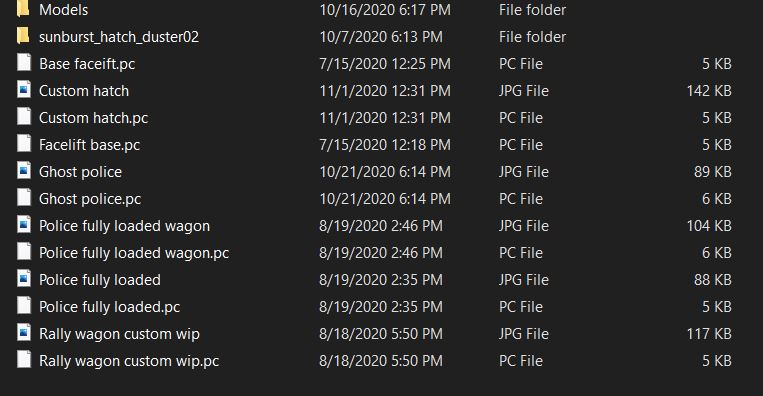Screen dimensions: 763x396
Task: Click the Police fully loaded wagon.pc file name
Action: pos(134,253)
